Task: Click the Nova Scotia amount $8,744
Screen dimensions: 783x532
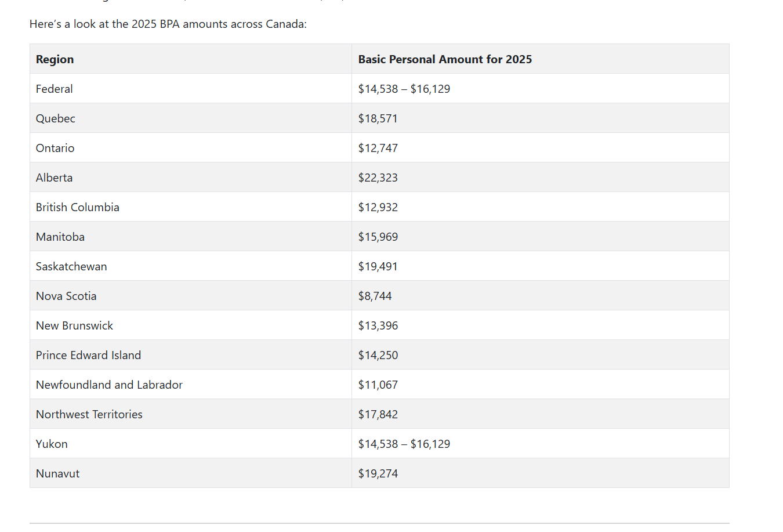Action: click(x=374, y=295)
